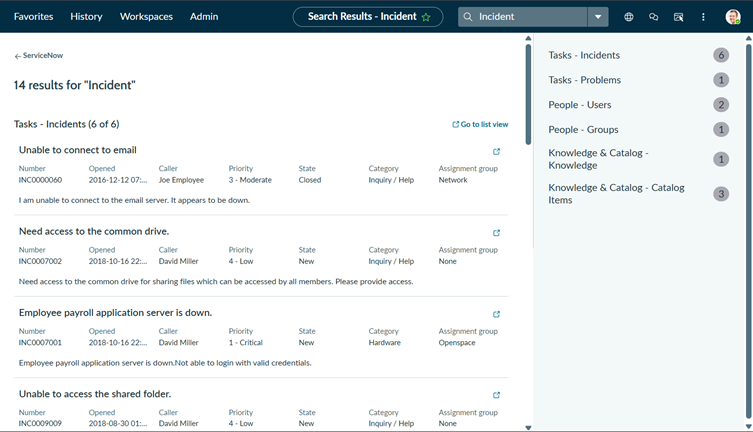Viewport: 753px width, 432px height.
Task: Open the vertical three-dot more menu
Action: pyautogui.click(x=703, y=17)
